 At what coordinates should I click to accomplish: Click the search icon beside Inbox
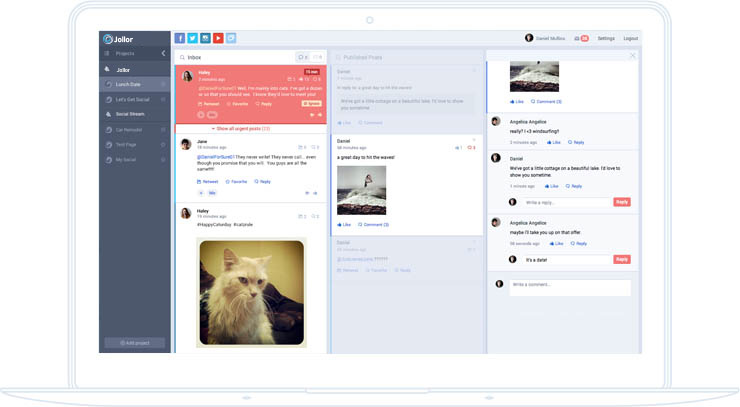click(182, 57)
